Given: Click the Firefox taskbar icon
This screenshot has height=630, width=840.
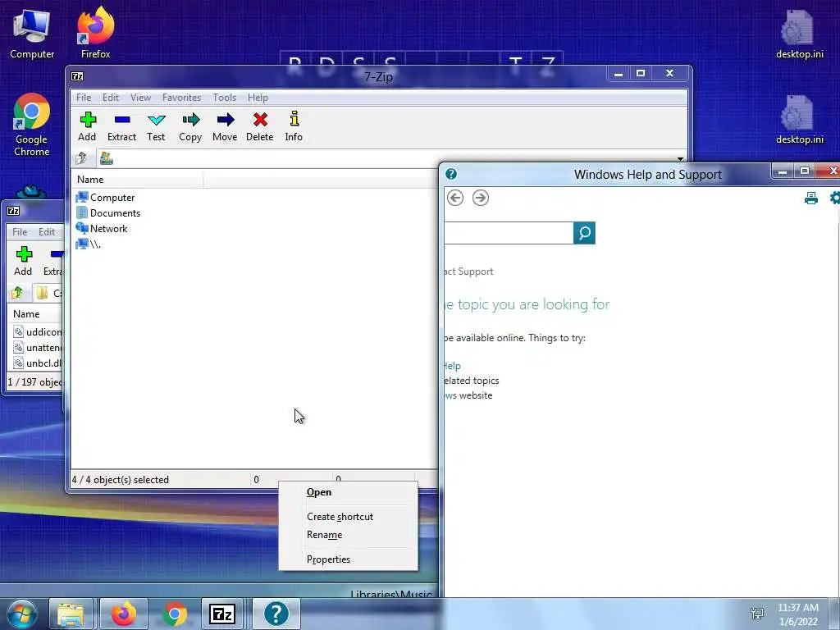Looking at the screenshot, I should click(x=123, y=614).
